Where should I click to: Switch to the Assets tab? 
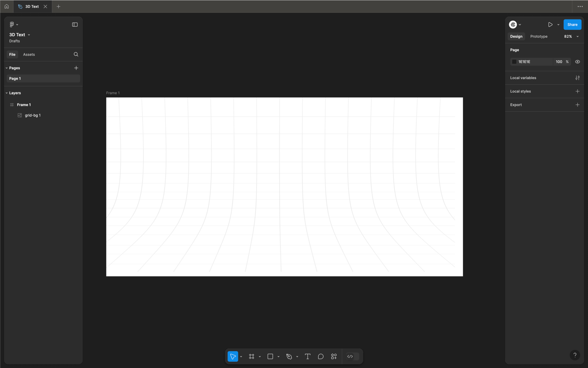pyautogui.click(x=29, y=55)
